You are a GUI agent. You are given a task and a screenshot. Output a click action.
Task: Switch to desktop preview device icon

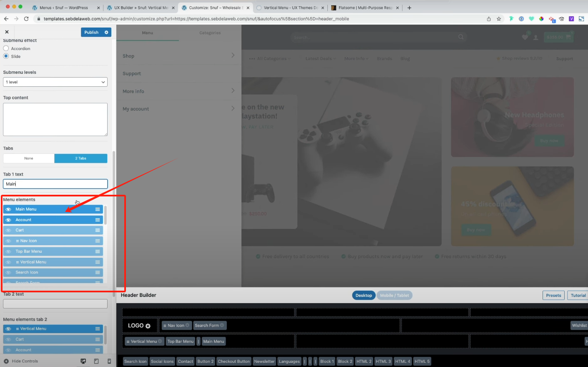coord(83,361)
